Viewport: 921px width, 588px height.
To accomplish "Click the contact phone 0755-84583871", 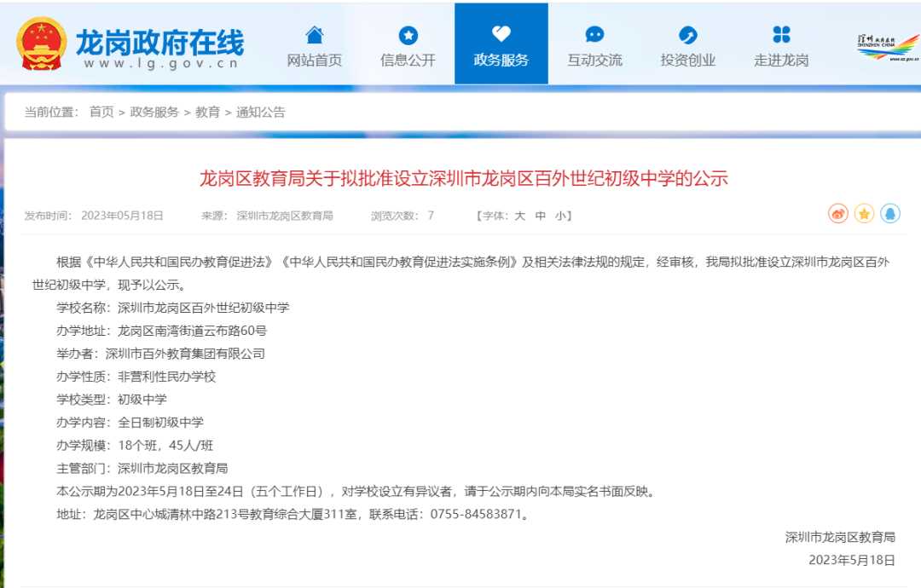I will [x=476, y=515].
